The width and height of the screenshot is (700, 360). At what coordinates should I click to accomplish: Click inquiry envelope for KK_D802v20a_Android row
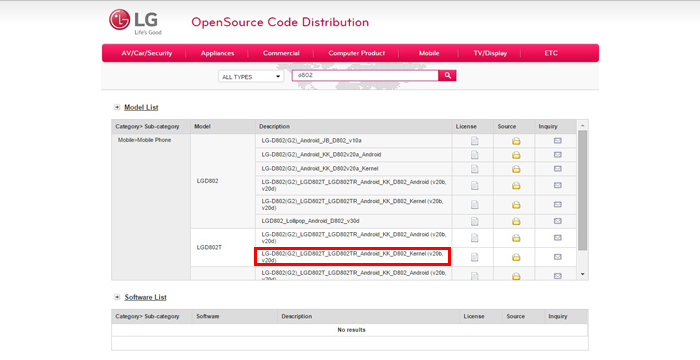[x=558, y=155]
